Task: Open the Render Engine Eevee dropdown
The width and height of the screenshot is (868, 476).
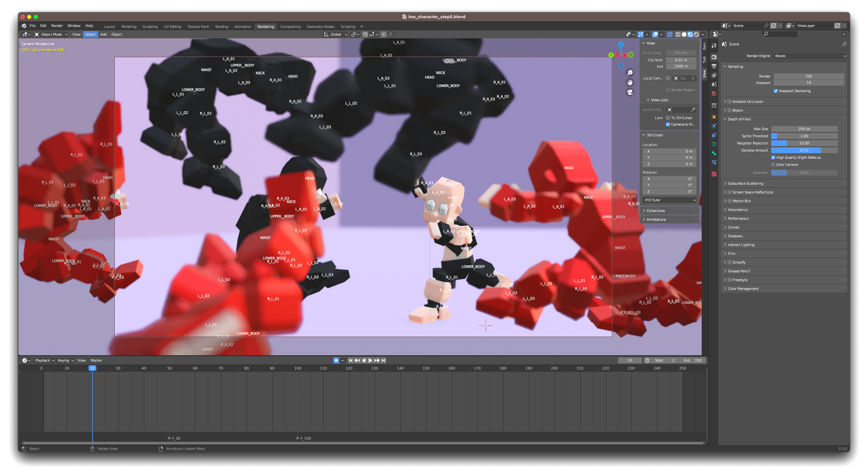Action: 810,56
